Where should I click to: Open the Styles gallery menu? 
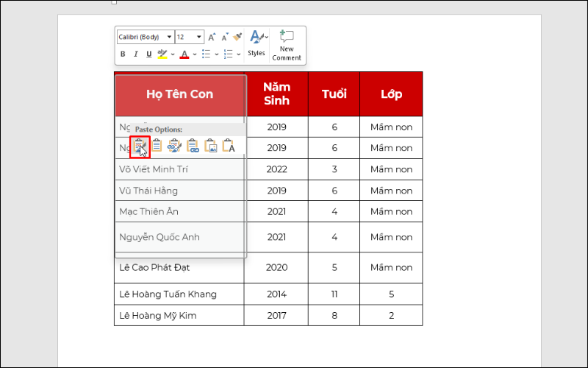click(x=257, y=43)
